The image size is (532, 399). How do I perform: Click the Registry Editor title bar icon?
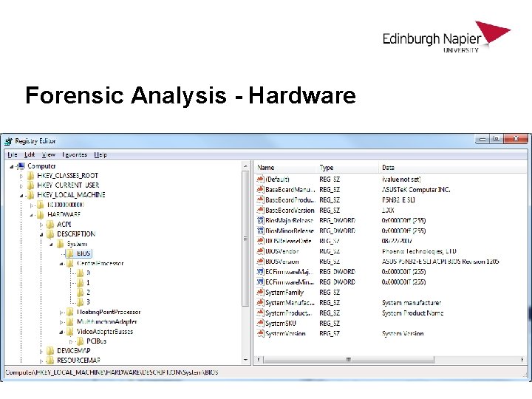pos(8,141)
